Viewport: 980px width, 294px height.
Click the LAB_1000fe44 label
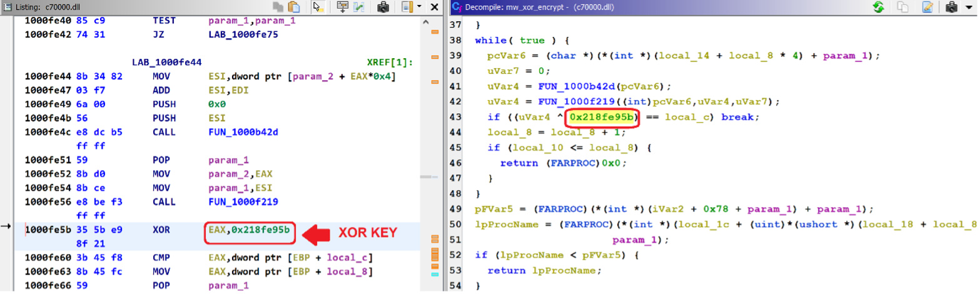(166, 63)
